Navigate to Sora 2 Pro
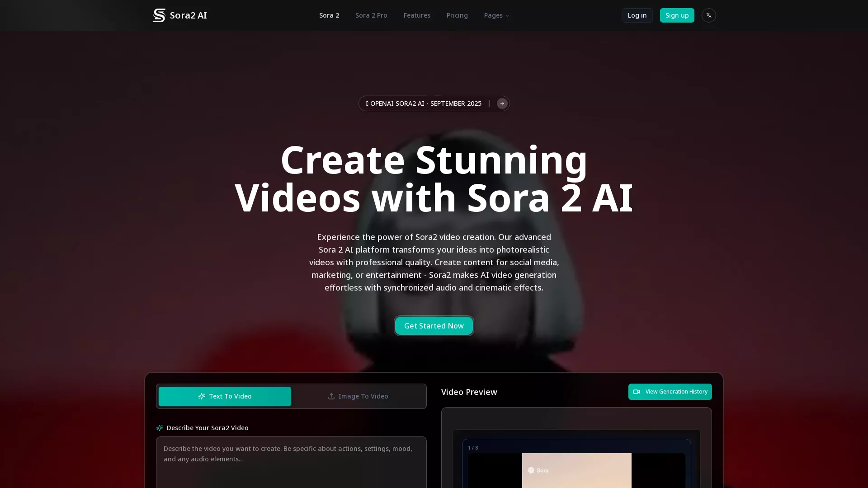This screenshot has width=868, height=488. (x=371, y=15)
